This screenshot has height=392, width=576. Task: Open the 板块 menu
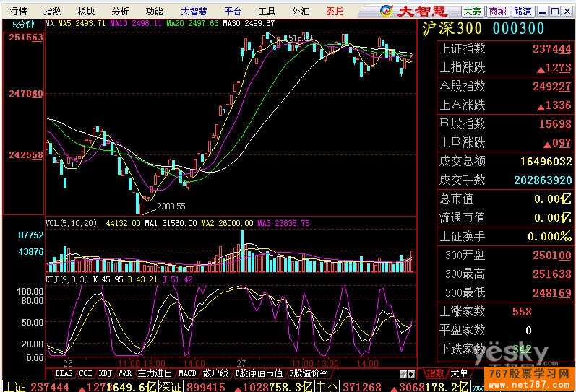click(86, 12)
